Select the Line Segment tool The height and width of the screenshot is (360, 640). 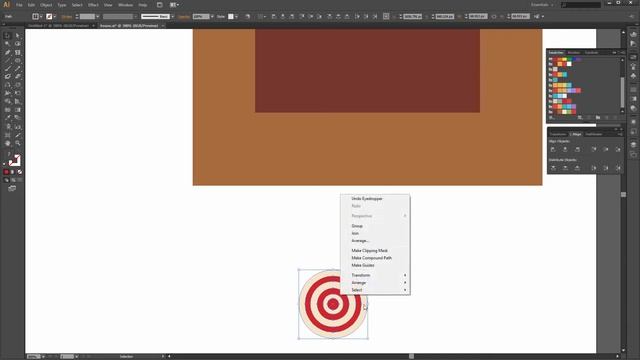(x=7, y=60)
